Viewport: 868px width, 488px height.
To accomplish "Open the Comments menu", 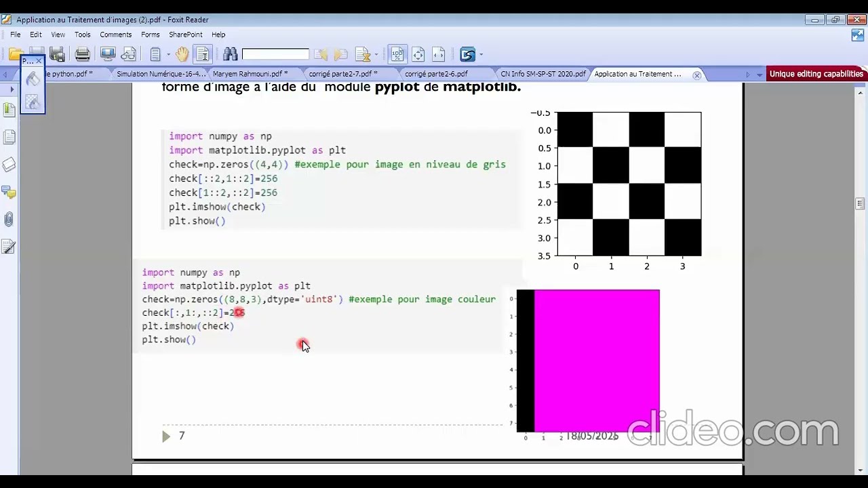I will [x=116, y=35].
